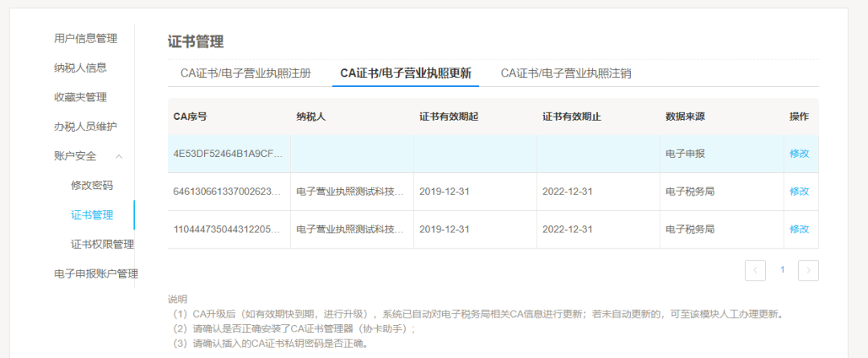Viewport: 868px width, 358px height.
Task: Click the 证书有效期止 column header
Action: point(571,117)
